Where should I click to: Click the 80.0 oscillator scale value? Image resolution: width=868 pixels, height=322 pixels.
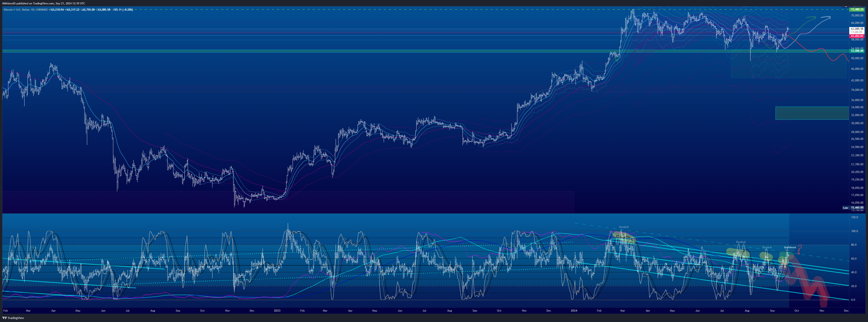pos(854,245)
